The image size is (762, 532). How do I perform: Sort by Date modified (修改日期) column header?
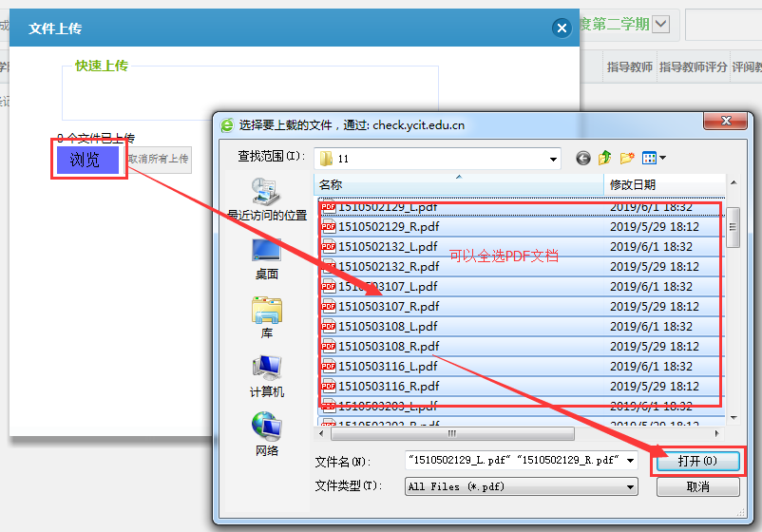pos(665,184)
